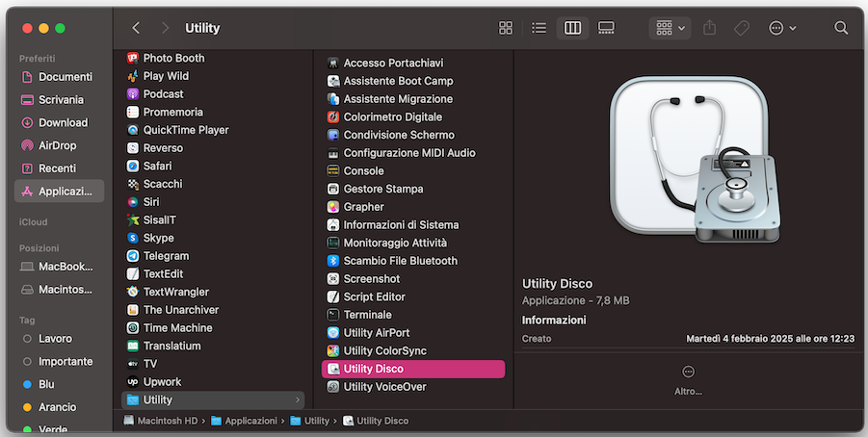Select the Upwork app icon
The height and width of the screenshot is (437, 868).
click(x=133, y=382)
